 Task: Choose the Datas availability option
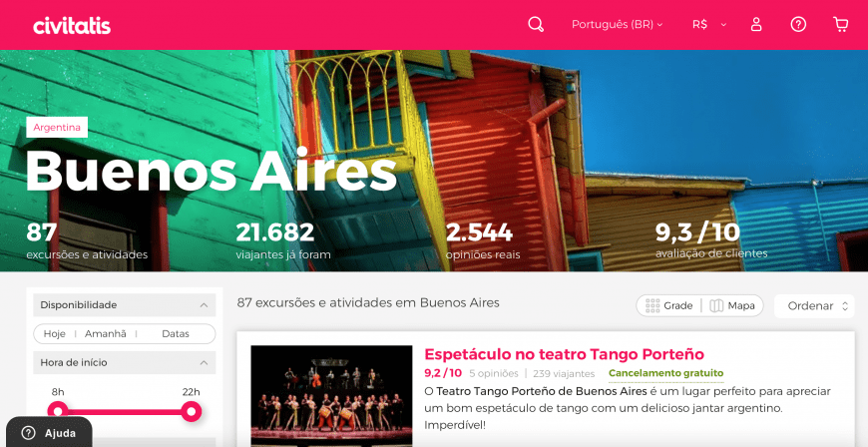click(x=176, y=334)
